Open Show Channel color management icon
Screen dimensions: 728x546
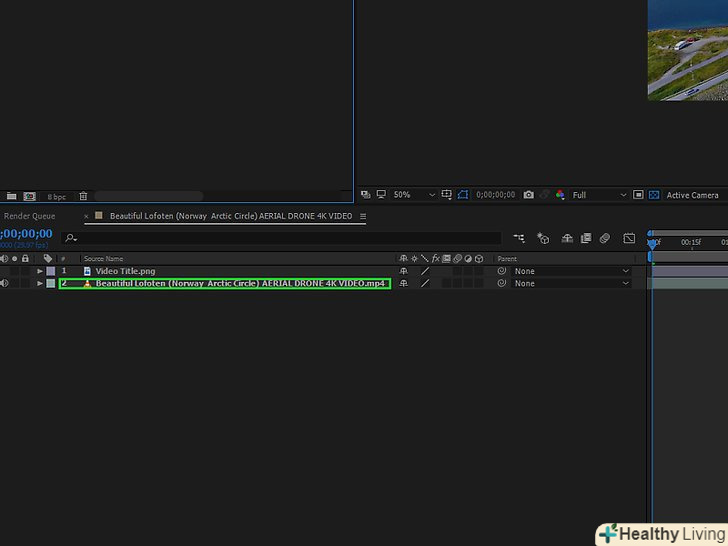560,195
